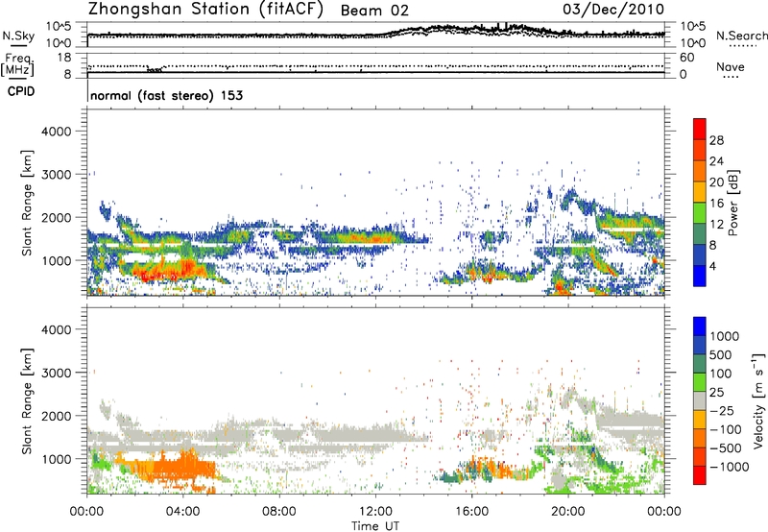Click the '08:00' time axis tick label
The height and width of the screenshot is (532, 768).
point(278,512)
